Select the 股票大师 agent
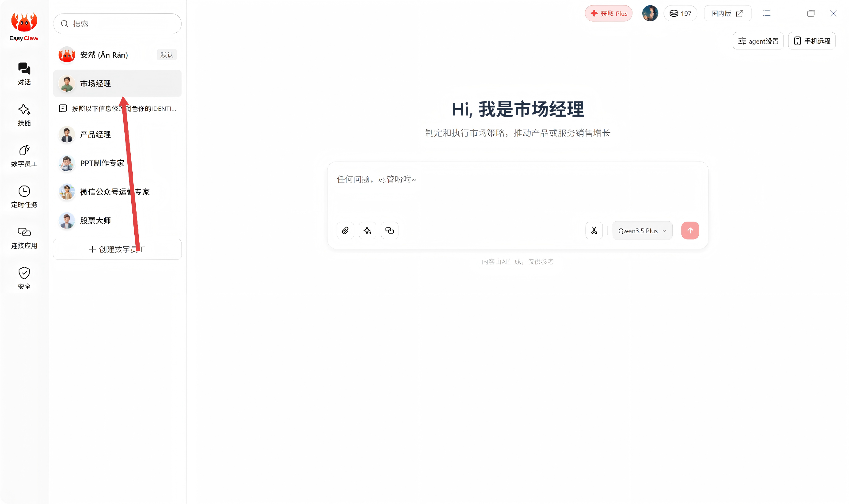 (117, 221)
